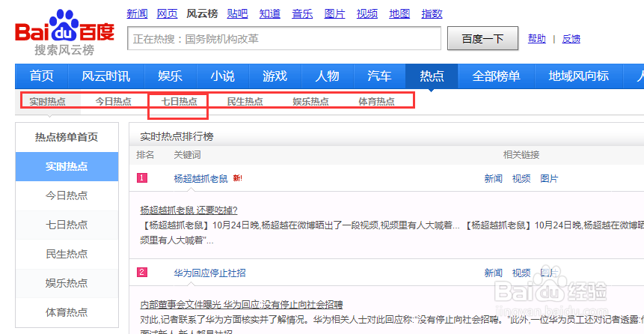
Task: Click the Baidu logo
Action: [64, 32]
